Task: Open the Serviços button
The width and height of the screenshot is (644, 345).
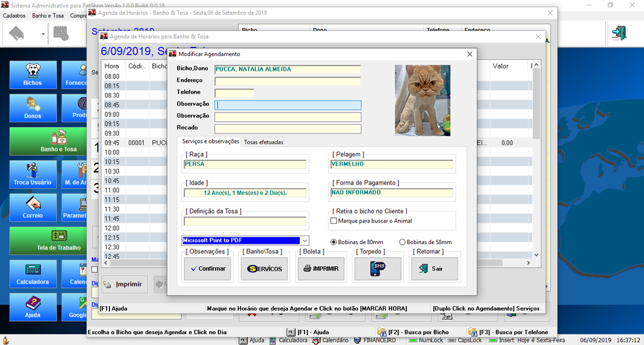Action: point(264,269)
